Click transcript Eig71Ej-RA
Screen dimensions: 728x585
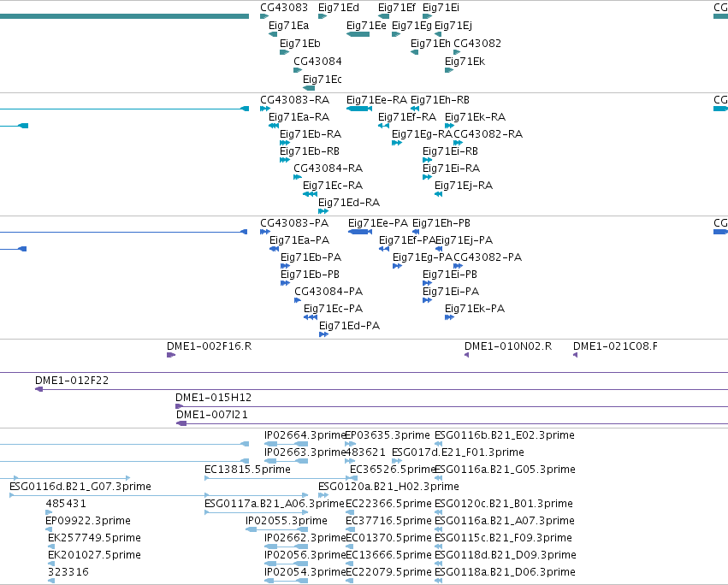464,186
